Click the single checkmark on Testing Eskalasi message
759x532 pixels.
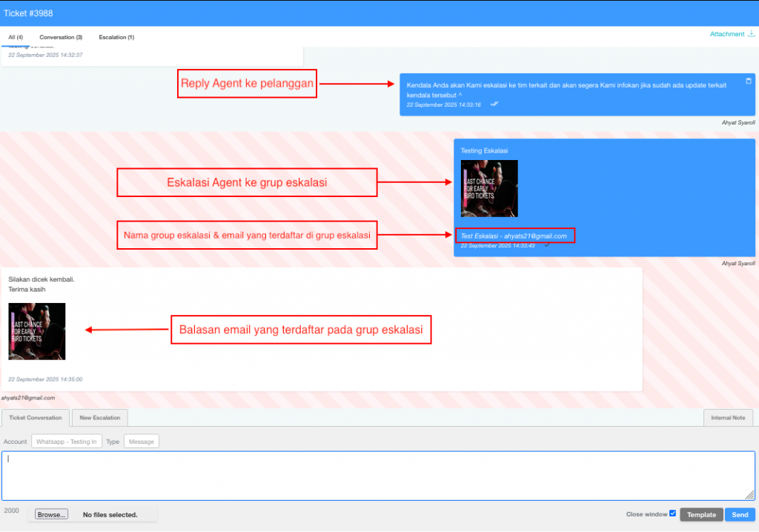pos(547,245)
